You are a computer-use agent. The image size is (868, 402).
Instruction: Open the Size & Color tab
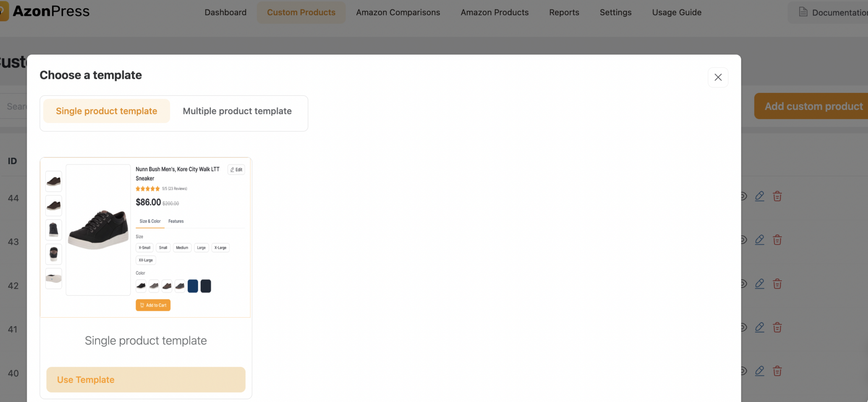tap(150, 221)
